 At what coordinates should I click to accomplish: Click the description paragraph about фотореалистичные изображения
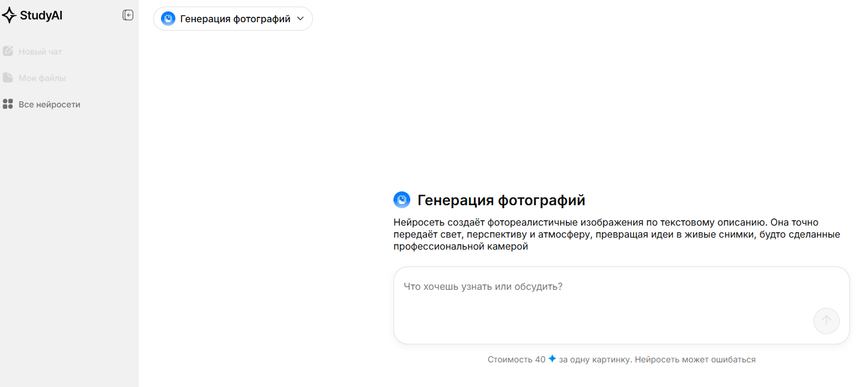[x=616, y=235]
